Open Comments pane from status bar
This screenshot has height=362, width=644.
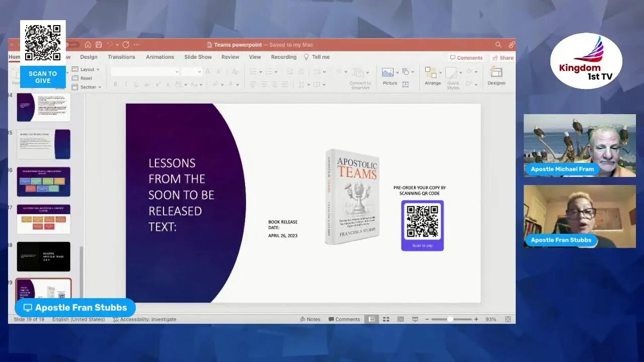(344, 319)
